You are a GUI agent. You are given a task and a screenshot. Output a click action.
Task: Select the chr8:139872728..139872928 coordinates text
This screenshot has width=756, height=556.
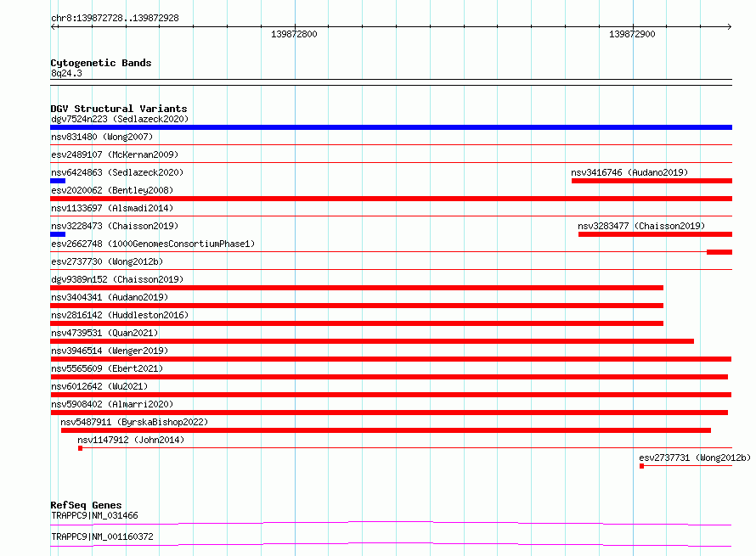click(115, 18)
